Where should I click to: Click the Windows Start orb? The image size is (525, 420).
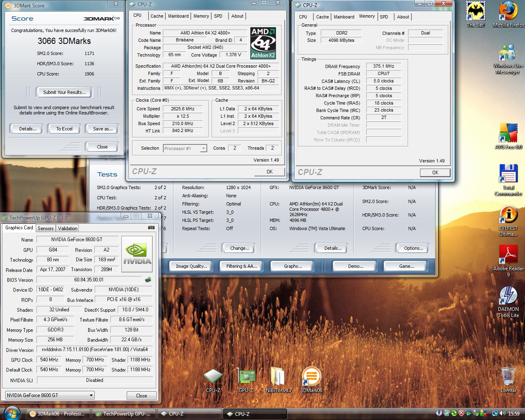tap(11, 413)
